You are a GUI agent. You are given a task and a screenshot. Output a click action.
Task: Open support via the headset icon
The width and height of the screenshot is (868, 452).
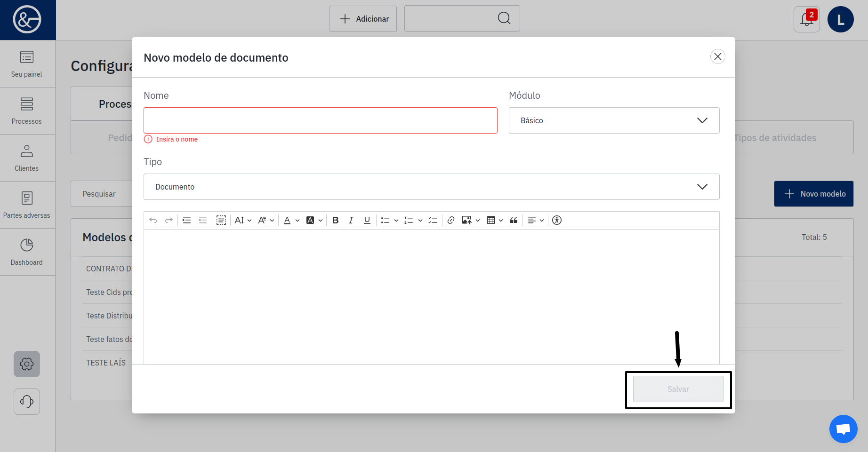pyautogui.click(x=27, y=402)
